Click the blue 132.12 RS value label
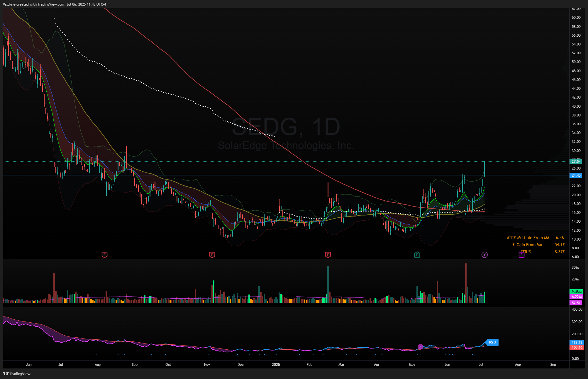588x379 pixels. (x=577, y=342)
